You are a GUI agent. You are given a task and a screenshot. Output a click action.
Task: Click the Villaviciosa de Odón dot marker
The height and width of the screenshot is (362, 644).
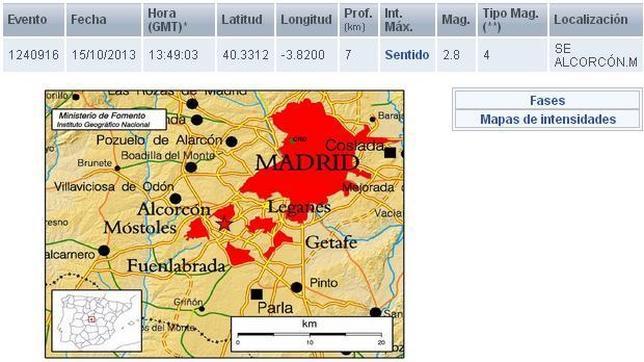175,198
